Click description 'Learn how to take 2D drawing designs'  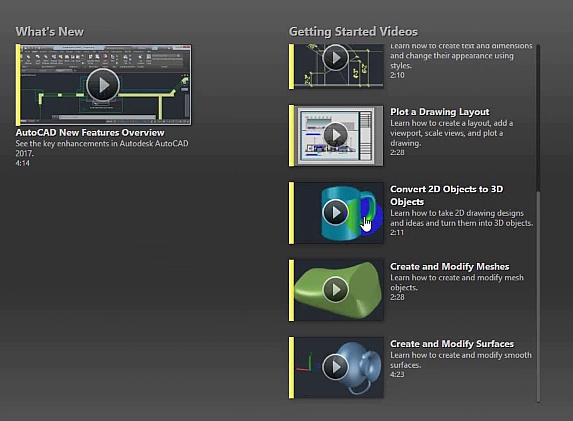(462, 218)
